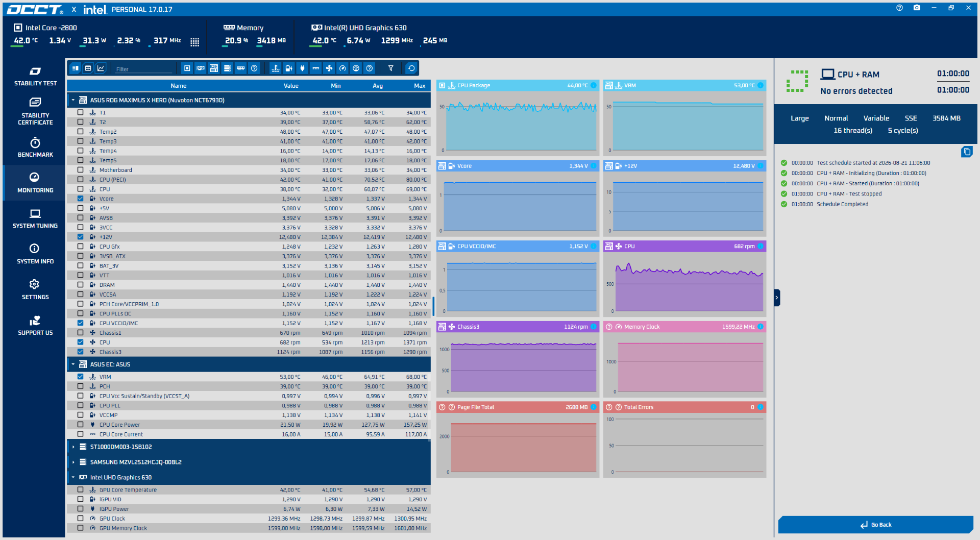This screenshot has width=980, height=540.
Task: Uncheck the Vcore sensor checkbox
Action: tap(80, 199)
